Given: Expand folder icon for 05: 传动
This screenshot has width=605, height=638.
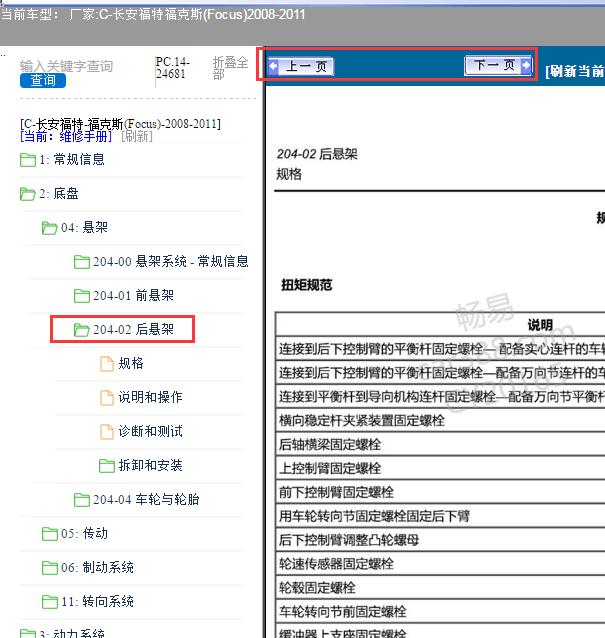Looking at the screenshot, I should tap(49, 534).
